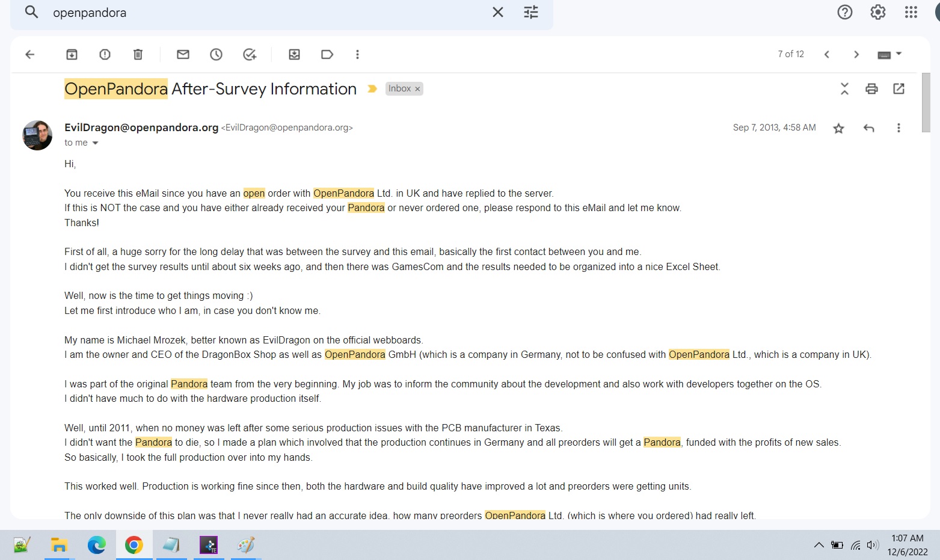Snooze this email
The image size is (940, 560).
[216, 55]
